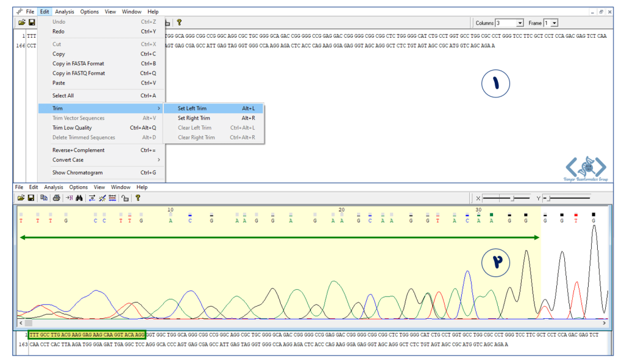
Task: Click the Go to base (→N) icon
Action: click(x=69, y=198)
